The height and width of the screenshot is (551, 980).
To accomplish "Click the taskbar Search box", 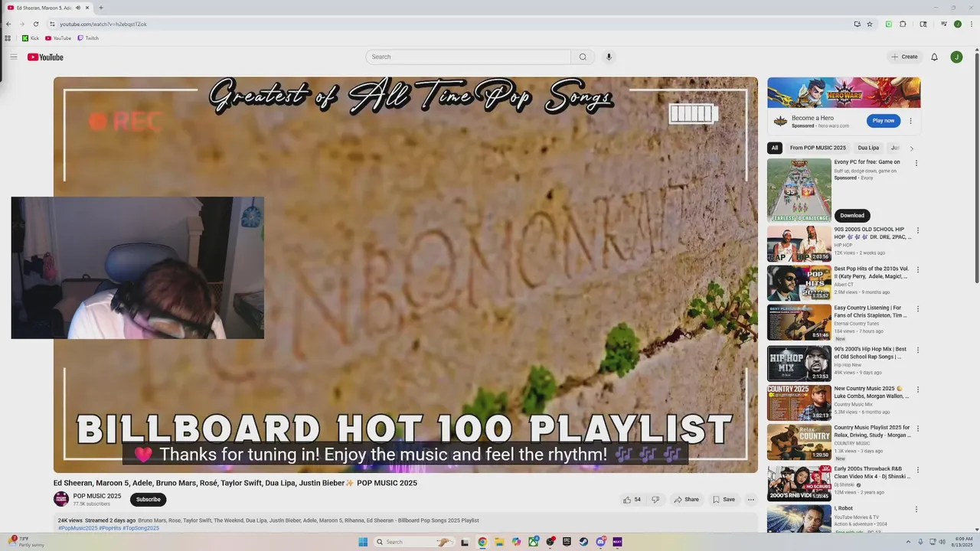I will [414, 542].
